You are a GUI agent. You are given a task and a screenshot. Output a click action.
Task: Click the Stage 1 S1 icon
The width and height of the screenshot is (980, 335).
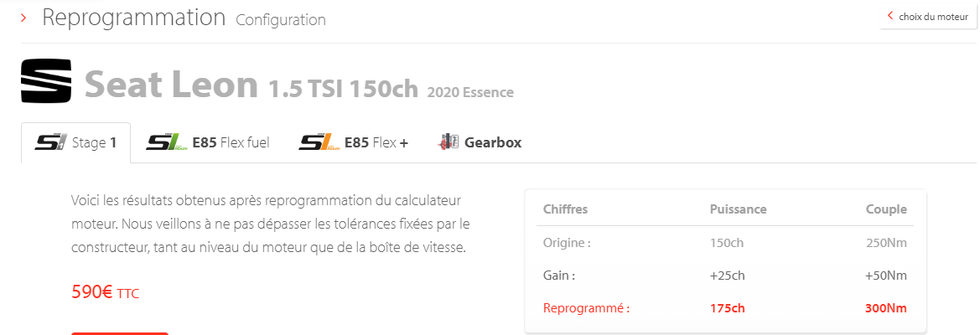(50, 142)
